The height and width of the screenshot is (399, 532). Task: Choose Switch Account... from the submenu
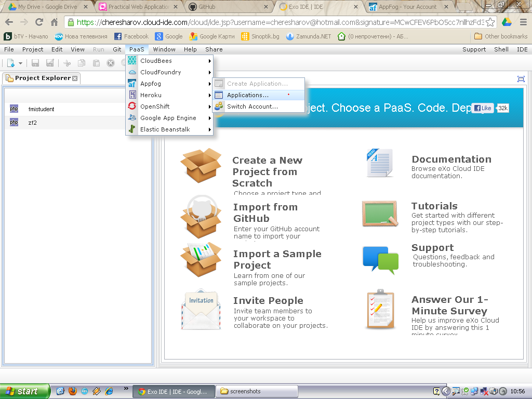click(x=259, y=107)
